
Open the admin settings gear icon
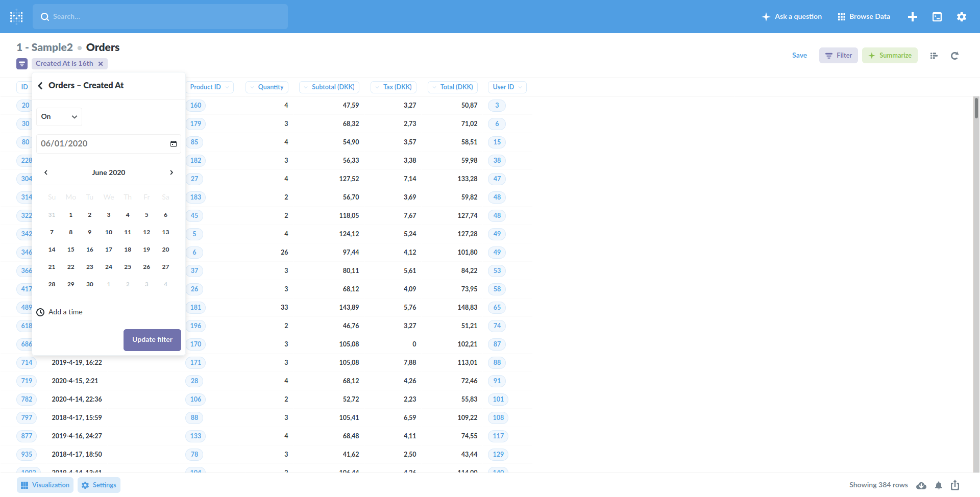point(962,16)
